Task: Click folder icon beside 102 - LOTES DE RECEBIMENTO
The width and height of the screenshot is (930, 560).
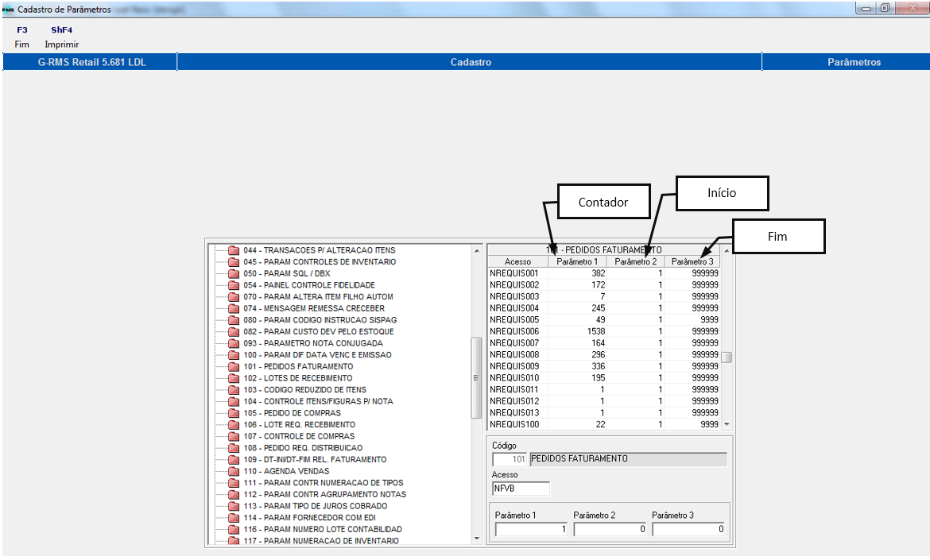Action: coord(234,378)
